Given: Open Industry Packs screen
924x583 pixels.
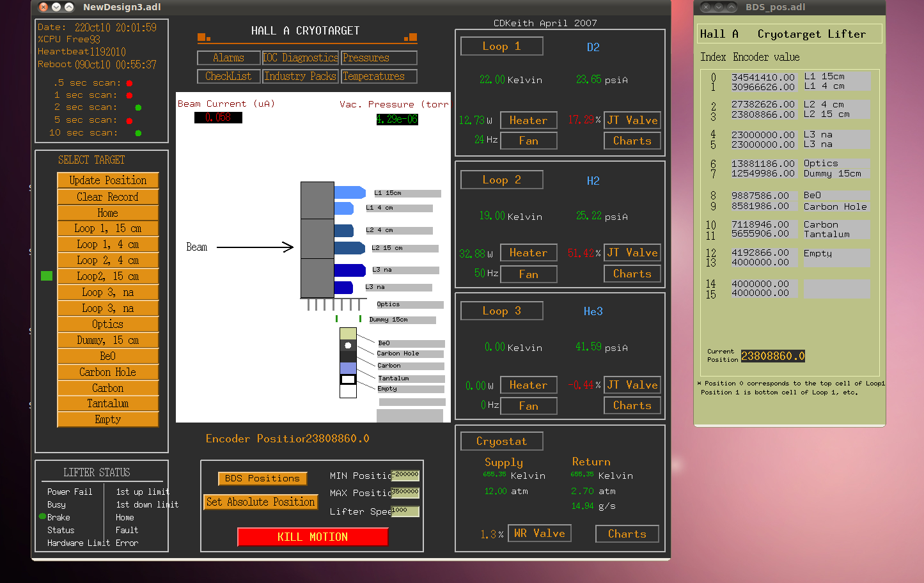Looking at the screenshot, I should (301, 76).
